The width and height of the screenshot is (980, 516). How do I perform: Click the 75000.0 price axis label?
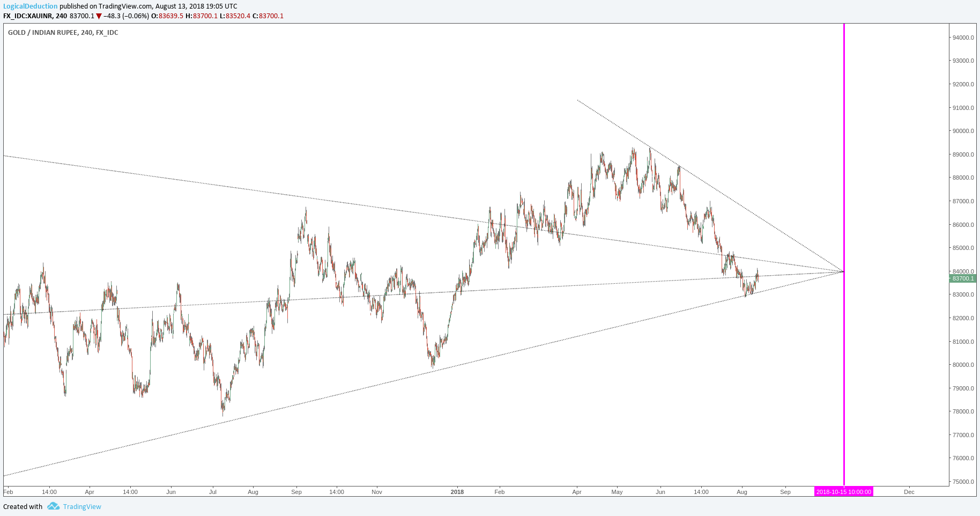point(963,482)
